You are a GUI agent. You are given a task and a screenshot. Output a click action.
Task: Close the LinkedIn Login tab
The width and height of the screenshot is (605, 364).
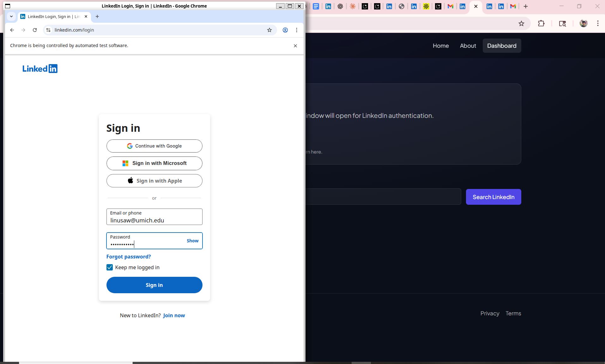tap(86, 16)
